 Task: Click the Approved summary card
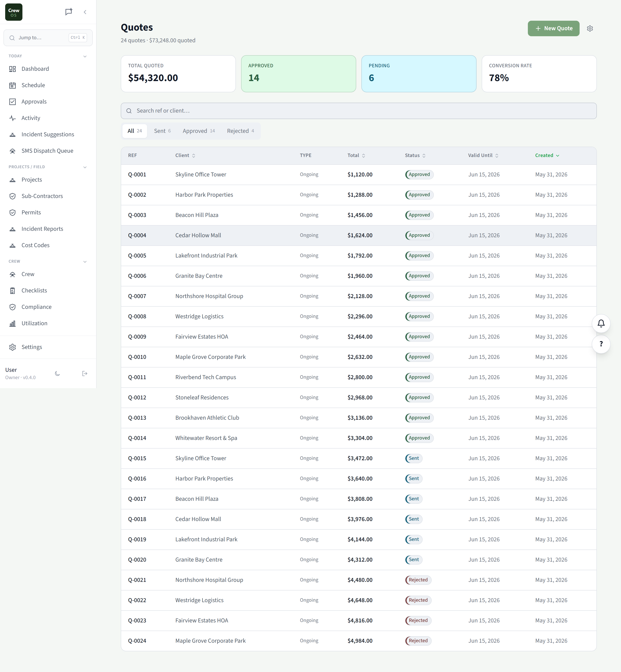pyautogui.click(x=298, y=74)
